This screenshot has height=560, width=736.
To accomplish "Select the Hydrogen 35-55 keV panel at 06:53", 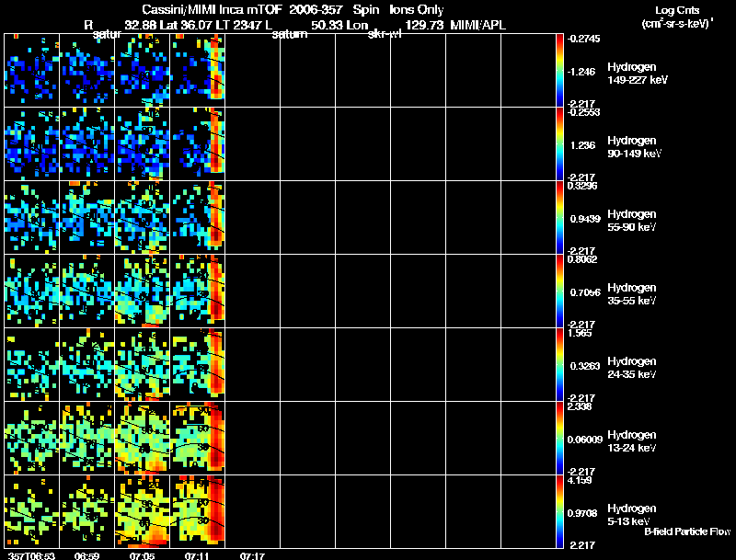I will coord(32,291).
